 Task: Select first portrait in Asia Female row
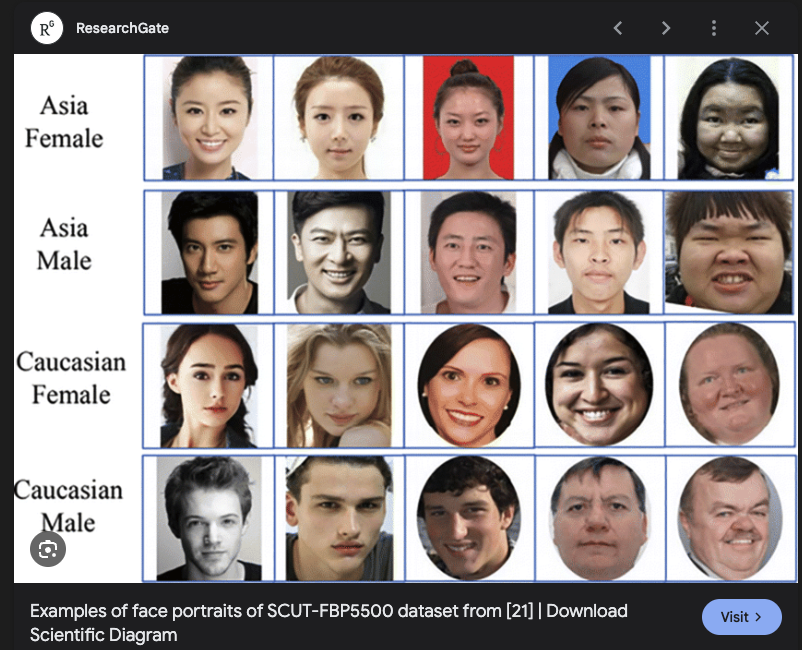tap(209, 117)
